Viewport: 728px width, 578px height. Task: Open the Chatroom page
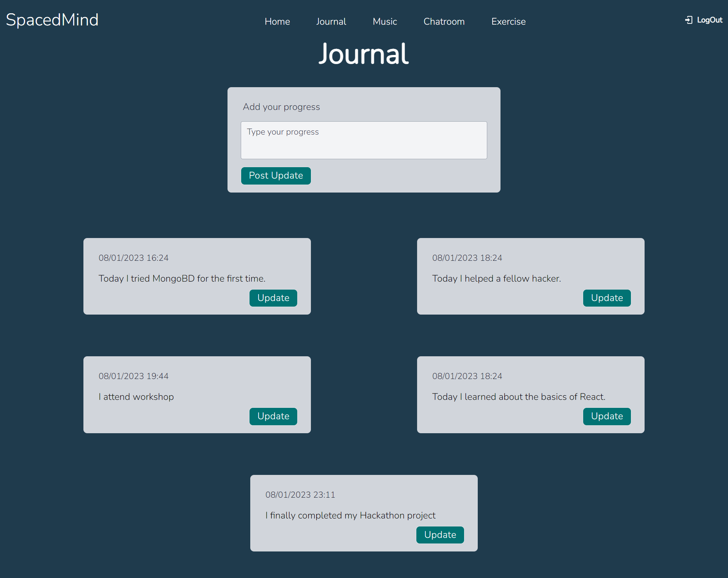click(444, 22)
